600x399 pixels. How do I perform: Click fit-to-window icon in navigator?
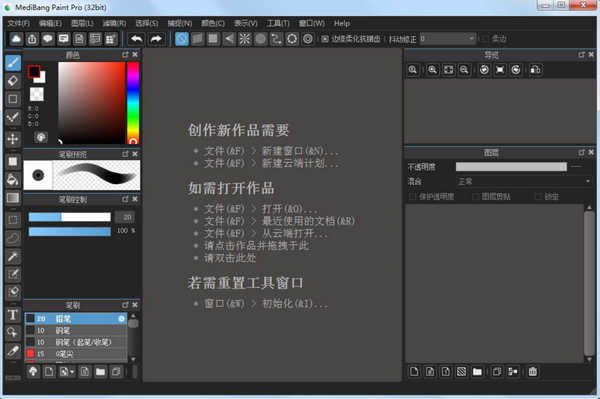click(448, 70)
